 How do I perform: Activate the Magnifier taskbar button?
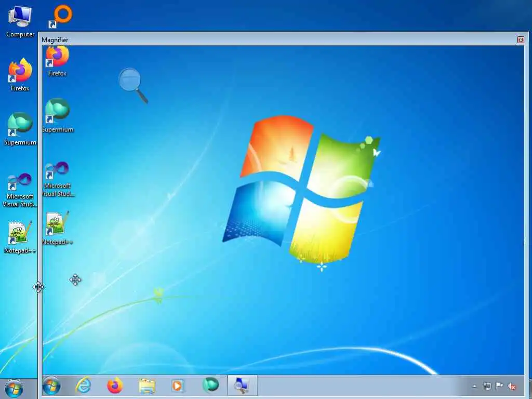click(242, 385)
